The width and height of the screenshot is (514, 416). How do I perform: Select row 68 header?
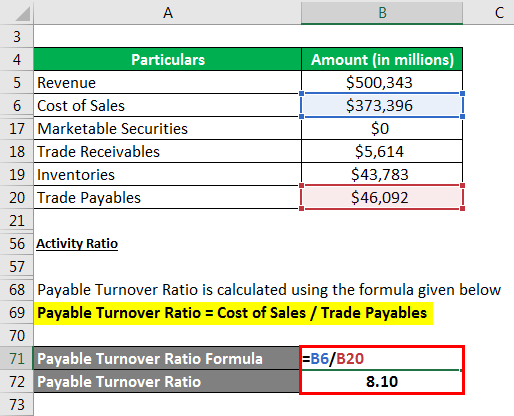pos(17,289)
